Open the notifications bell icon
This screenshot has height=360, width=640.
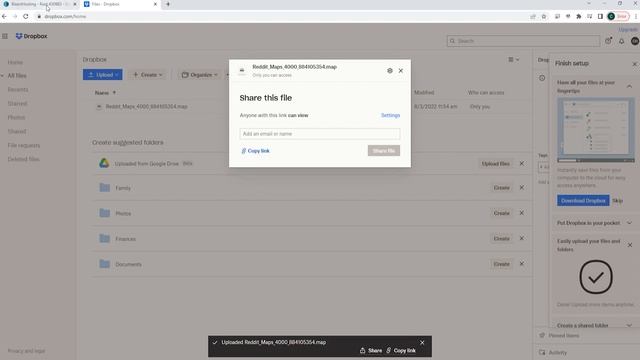click(621, 41)
